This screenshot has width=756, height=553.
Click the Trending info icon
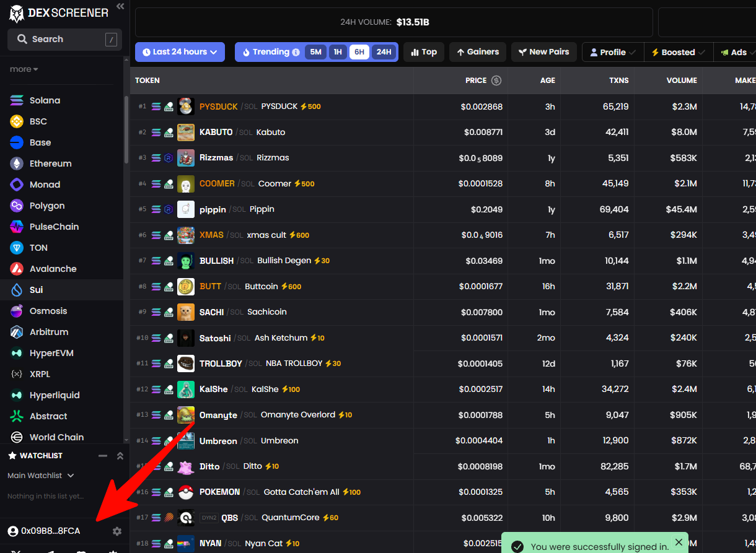(296, 53)
